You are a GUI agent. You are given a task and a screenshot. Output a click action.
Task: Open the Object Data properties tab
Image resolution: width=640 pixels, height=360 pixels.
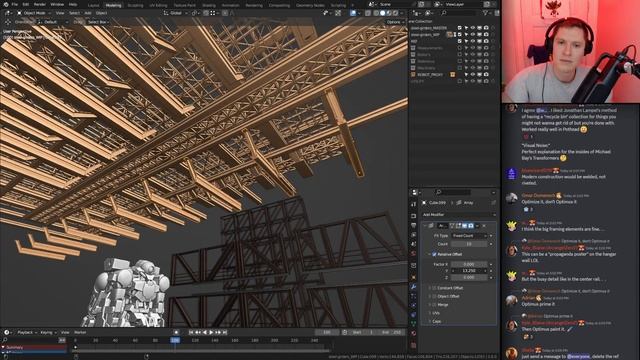pyautogui.click(x=413, y=324)
